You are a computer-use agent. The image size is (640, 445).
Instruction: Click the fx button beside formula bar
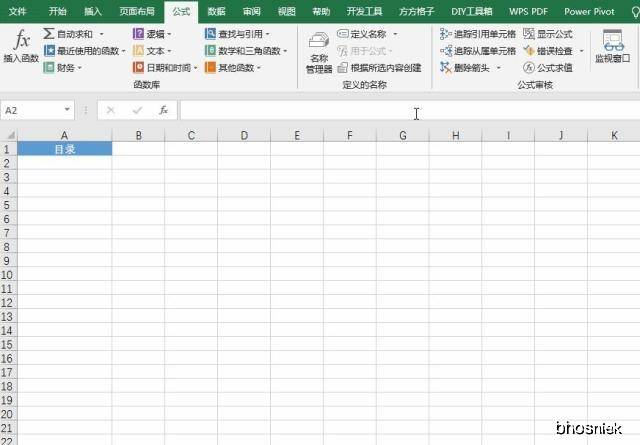click(x=164, y=110)
